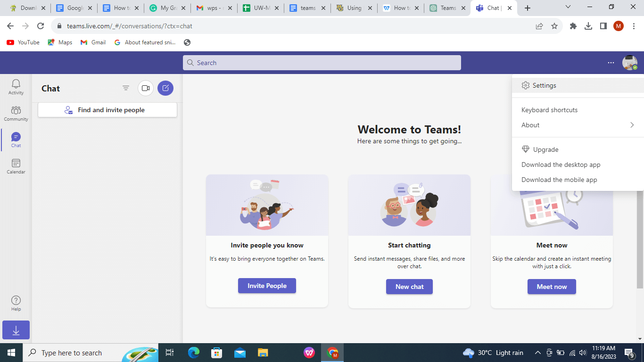
Task: Click inside the Teams search bar
Action: click(x=322, y=62)
